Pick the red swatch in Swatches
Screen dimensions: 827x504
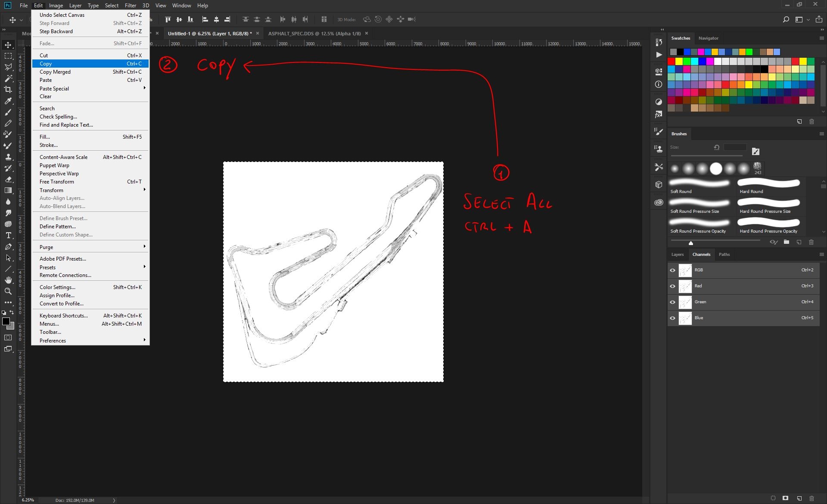671,62
